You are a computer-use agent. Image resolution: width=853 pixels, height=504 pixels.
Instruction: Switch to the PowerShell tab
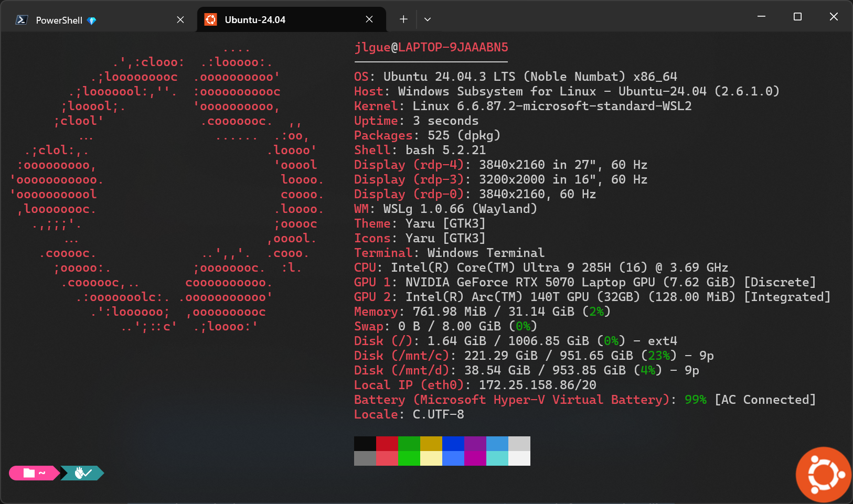pyautogui.click(x=59, y=20)
